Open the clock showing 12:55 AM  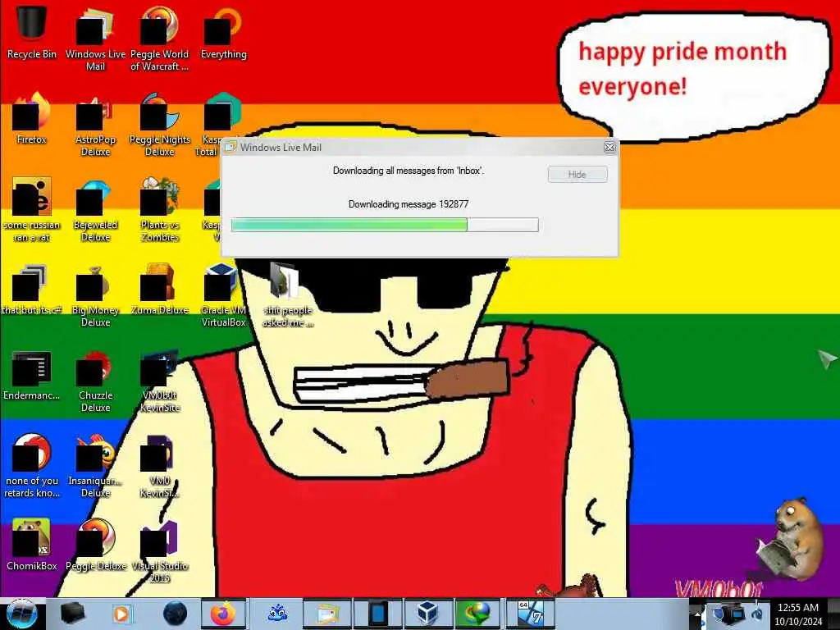797,614
